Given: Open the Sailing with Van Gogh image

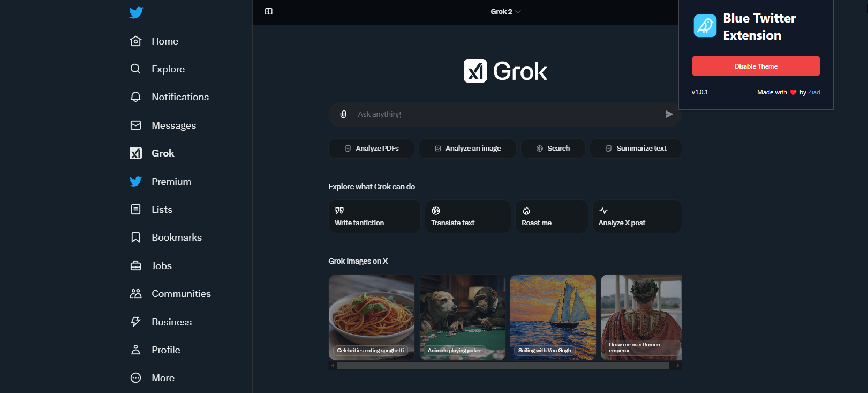Looking at the screenshot, I should (x=553, y=317).
